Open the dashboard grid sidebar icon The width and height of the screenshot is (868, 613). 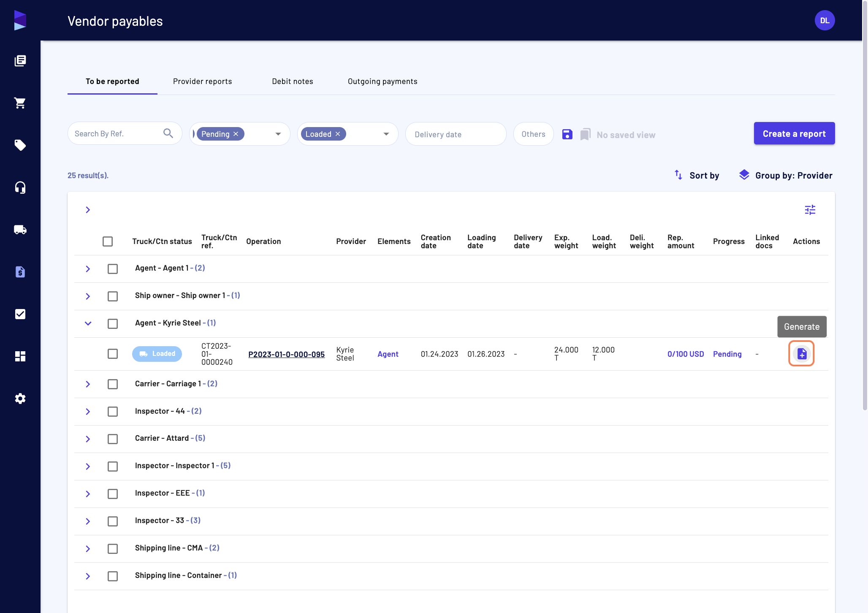(x=20, y=356)
